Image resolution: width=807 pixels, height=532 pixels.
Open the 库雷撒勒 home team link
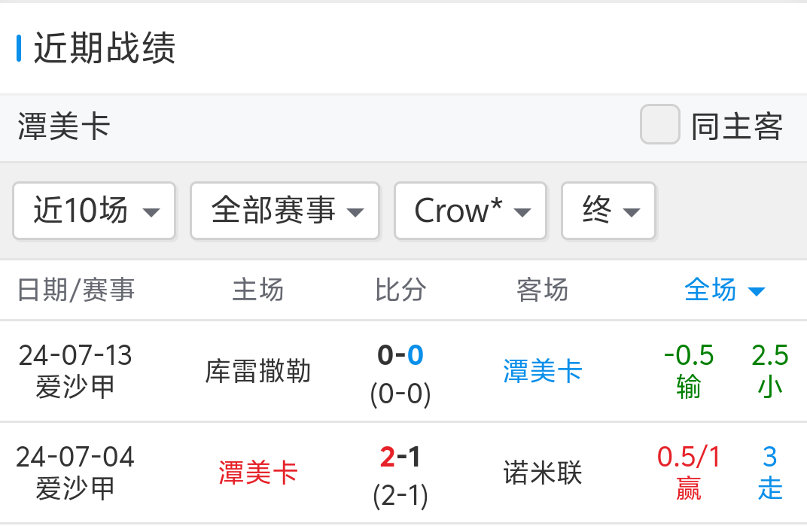pyautogui.click(x=257, y=371)
